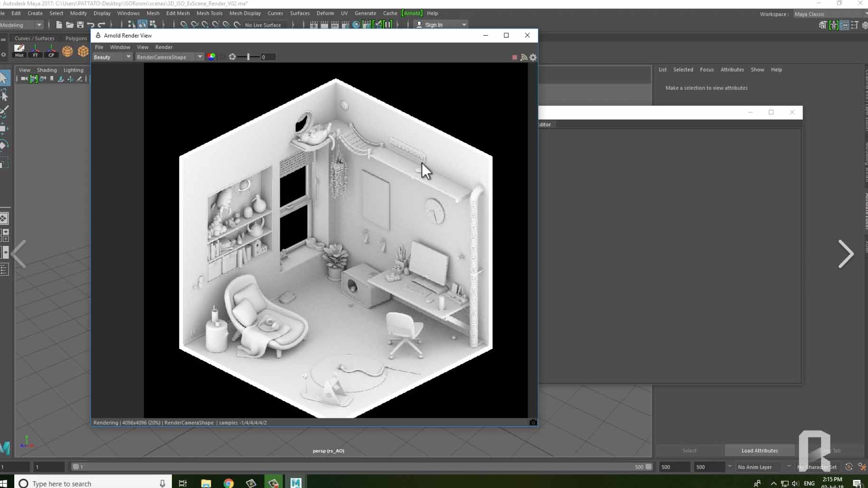Open Arnold Render View settings gear

click(x=533, y=57)
